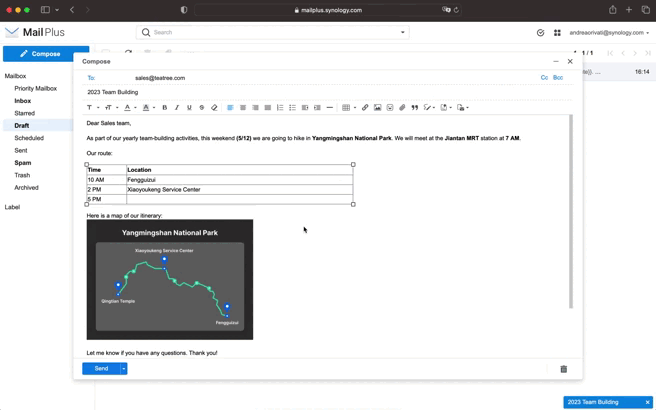Add Bcc recipients field

point(558,78)
